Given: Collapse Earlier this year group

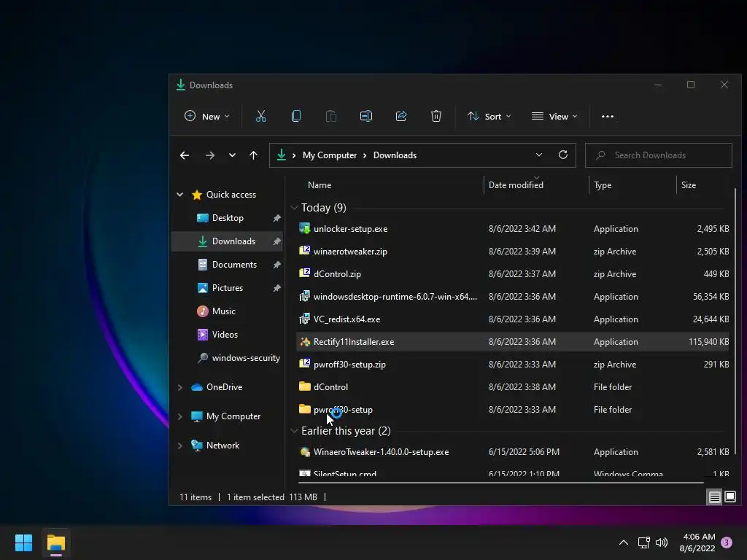Looking at the screenshot, I should tap(295, 431).
